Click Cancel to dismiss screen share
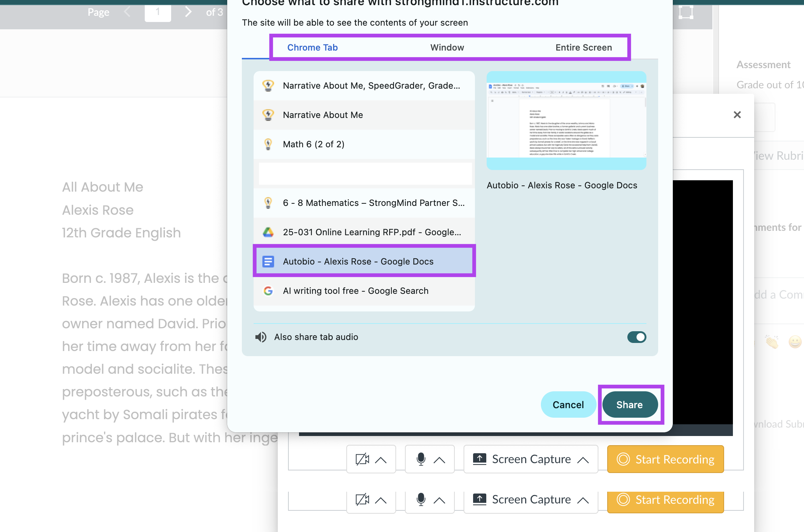 click(x=568, y=404)
